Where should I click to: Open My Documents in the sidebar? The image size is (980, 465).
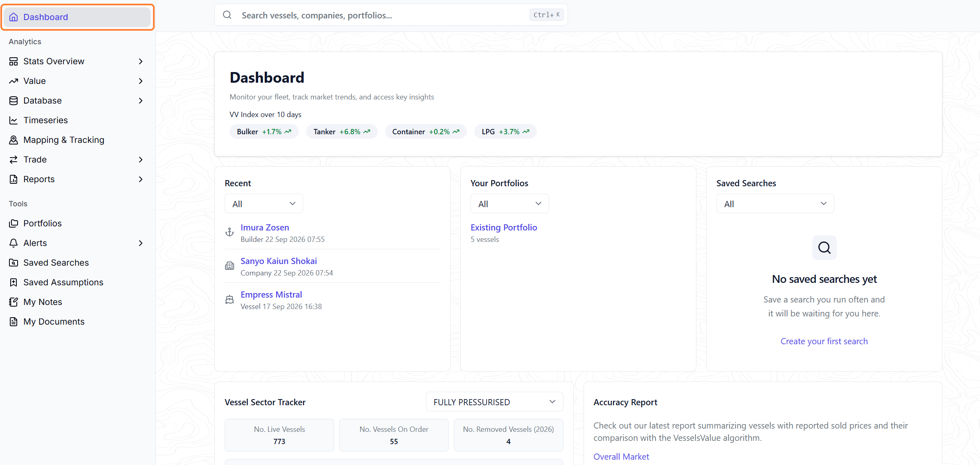click(77, 322)
